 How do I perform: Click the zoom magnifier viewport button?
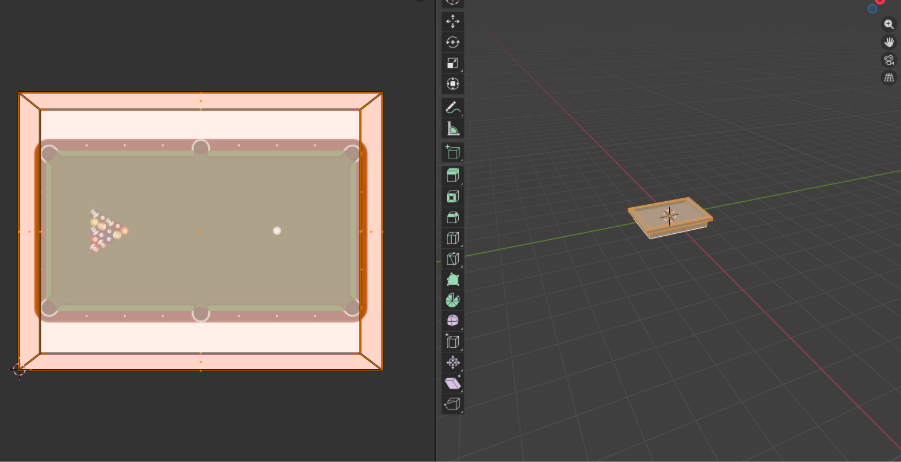tap(889, 24)
